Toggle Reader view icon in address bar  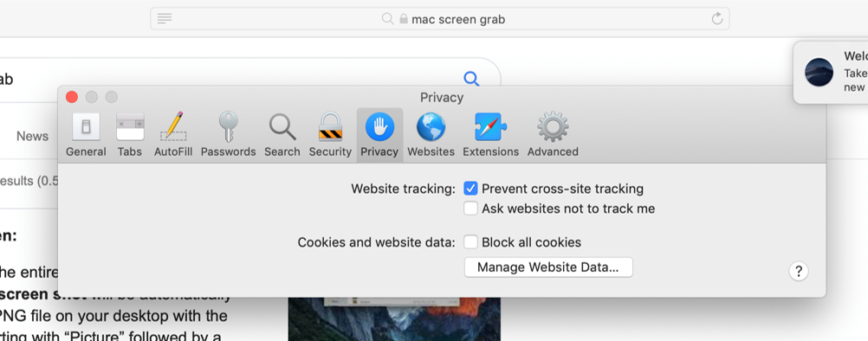click(165, 19)
